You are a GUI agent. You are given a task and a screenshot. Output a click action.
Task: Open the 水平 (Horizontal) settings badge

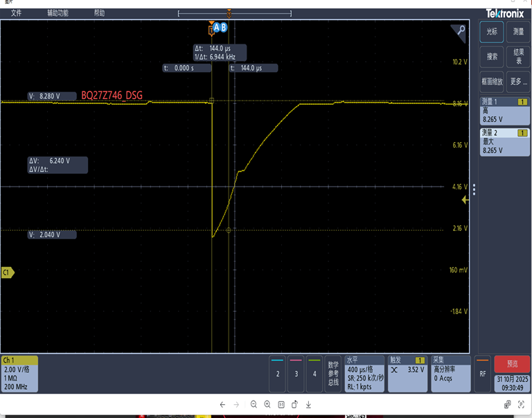pos(364,374)
